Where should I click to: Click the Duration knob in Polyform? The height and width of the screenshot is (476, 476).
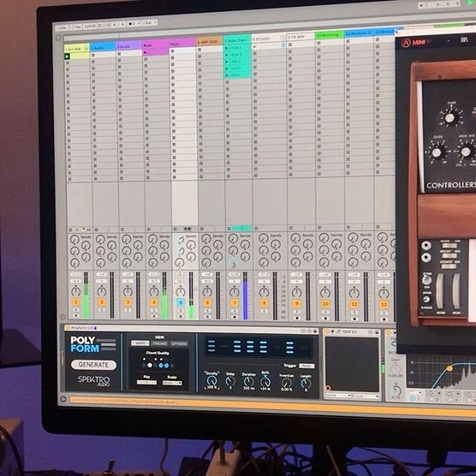[248, 382]
